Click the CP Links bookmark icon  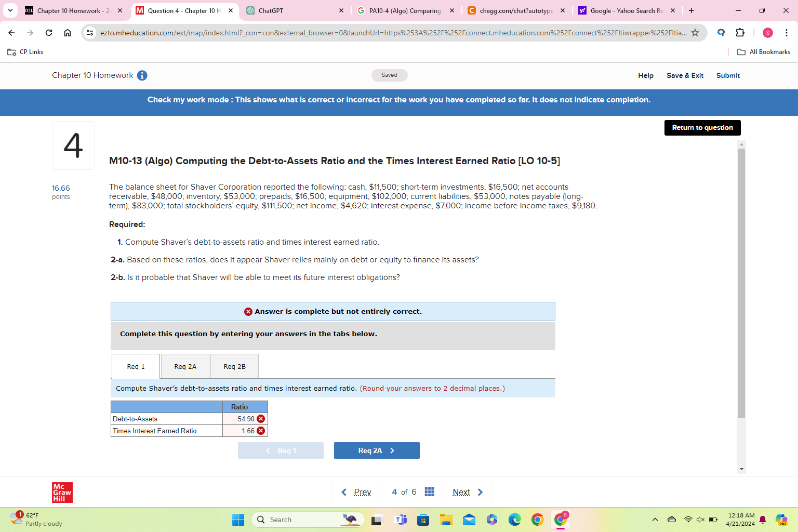click(x=11, y=51)
